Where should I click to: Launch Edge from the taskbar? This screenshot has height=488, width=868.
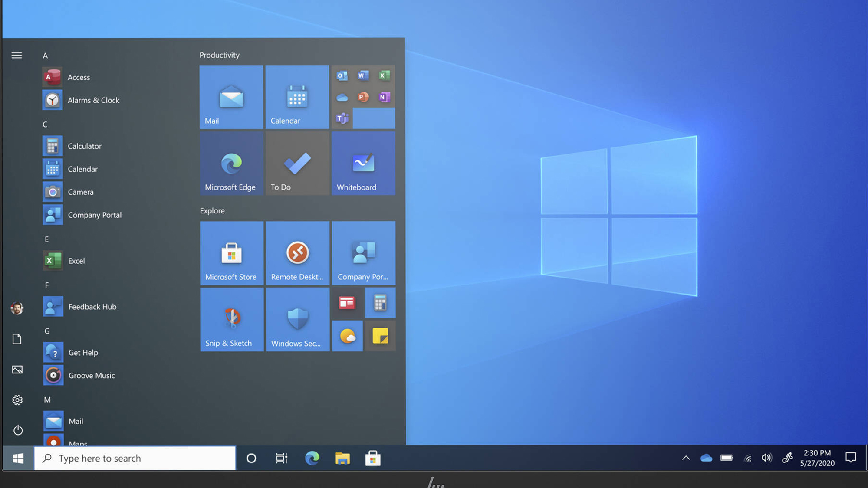[x=312, y=458]
